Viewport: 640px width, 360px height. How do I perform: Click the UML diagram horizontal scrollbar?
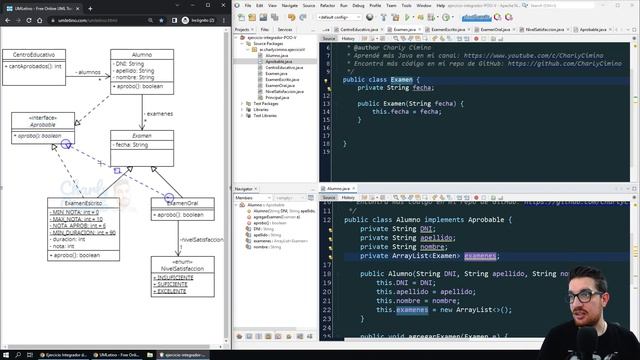point(110,346)
